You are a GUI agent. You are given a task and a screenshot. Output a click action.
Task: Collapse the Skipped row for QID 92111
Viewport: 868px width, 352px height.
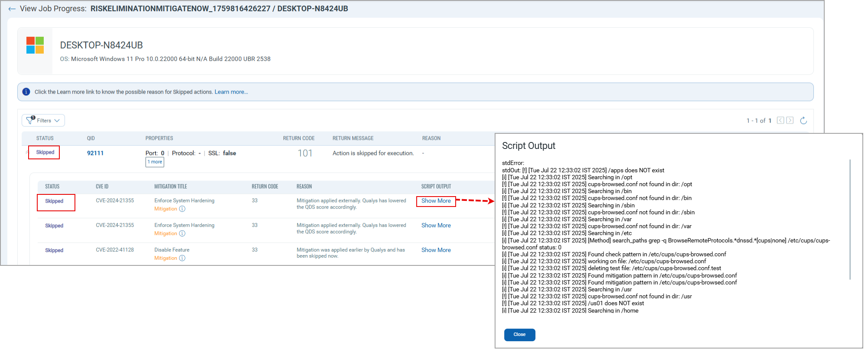pyautogui.click(x=27, y=152)
